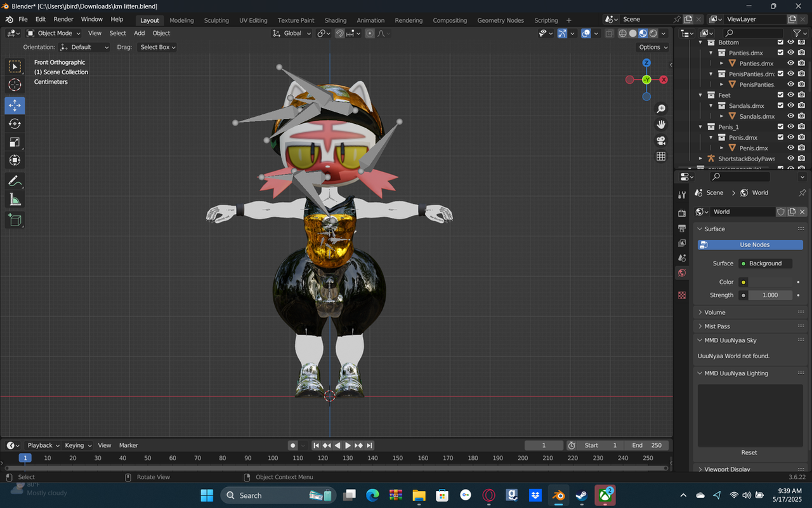This screenshot has width=812, height=508.
Task: Click the blue Z axis in navigation gizmo
Action: [x=646, y=63]
